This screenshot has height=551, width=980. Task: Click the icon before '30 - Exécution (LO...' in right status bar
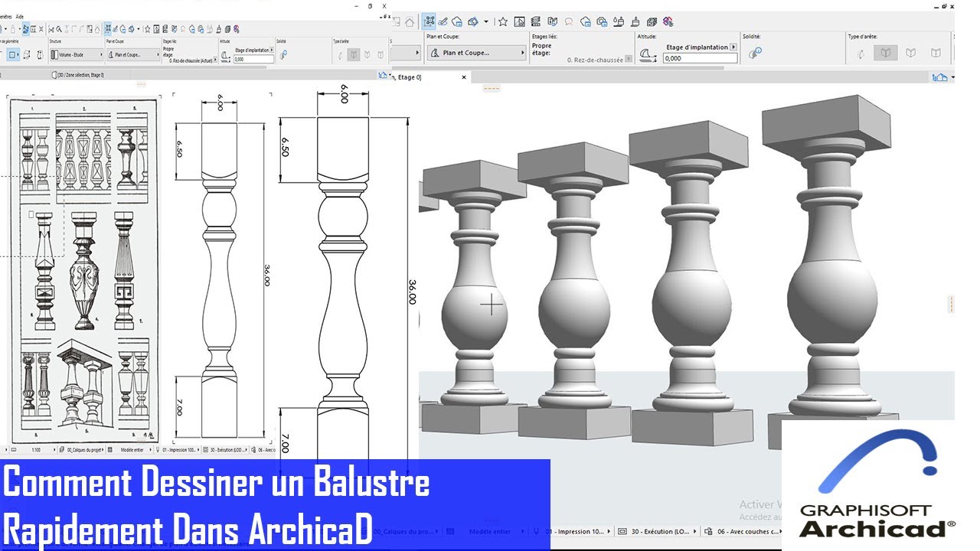(622, 531)
